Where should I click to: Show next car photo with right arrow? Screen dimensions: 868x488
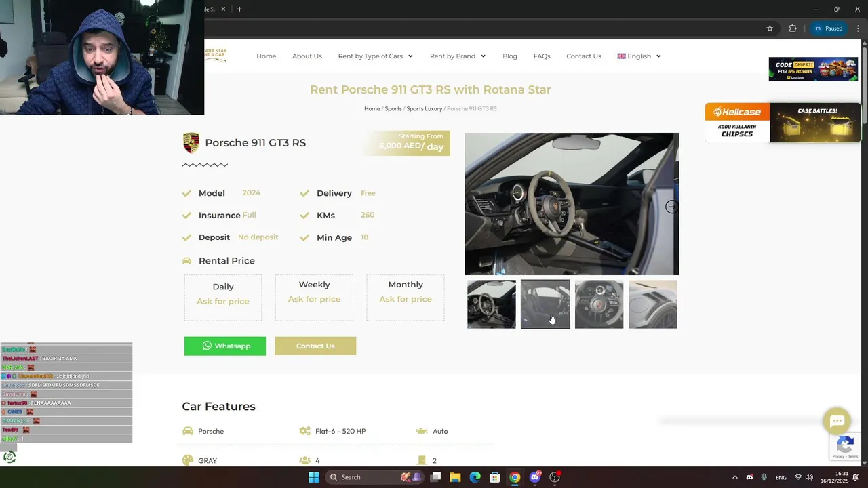671,207
